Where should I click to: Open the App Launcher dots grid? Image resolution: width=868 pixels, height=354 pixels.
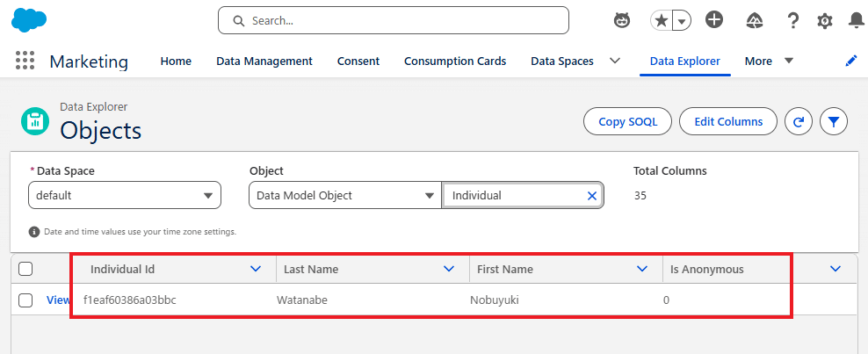pyautogui.click(x=25, y=61)
